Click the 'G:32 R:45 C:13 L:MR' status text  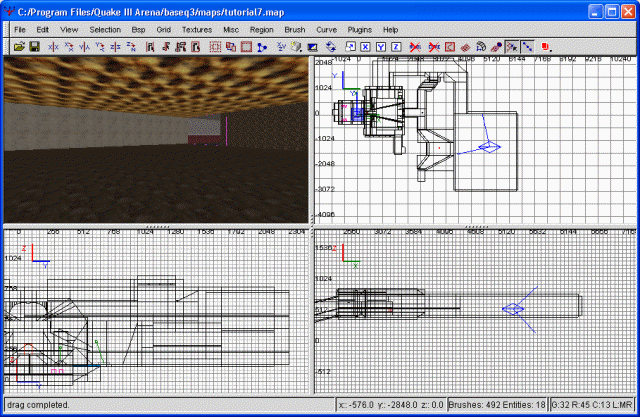pos(592,405)
